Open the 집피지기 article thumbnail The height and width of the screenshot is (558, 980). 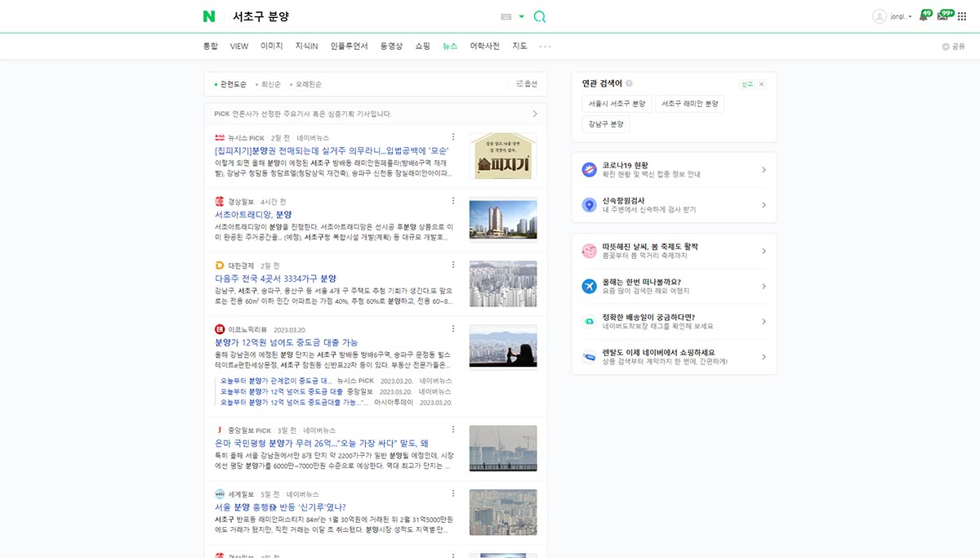[x=503, y=156]
